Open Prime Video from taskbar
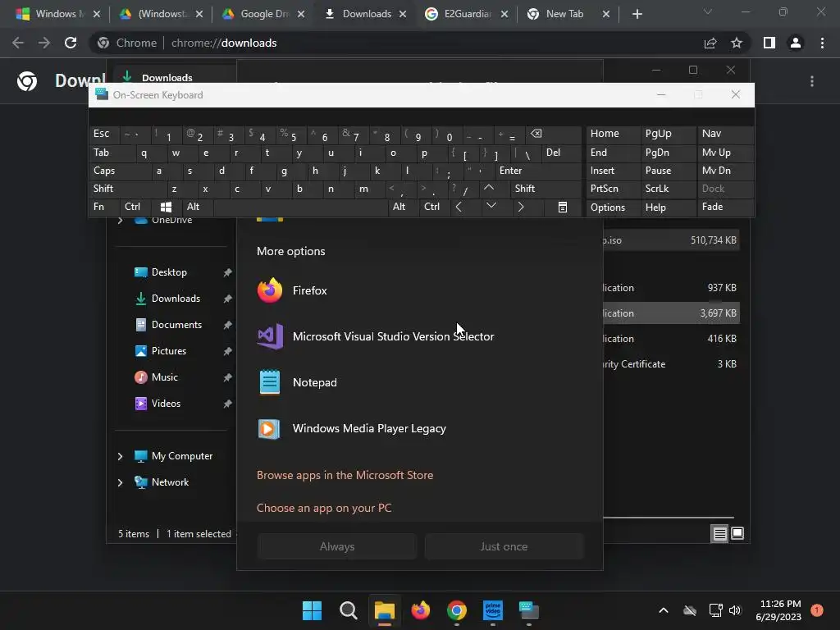 click(493, 610)
